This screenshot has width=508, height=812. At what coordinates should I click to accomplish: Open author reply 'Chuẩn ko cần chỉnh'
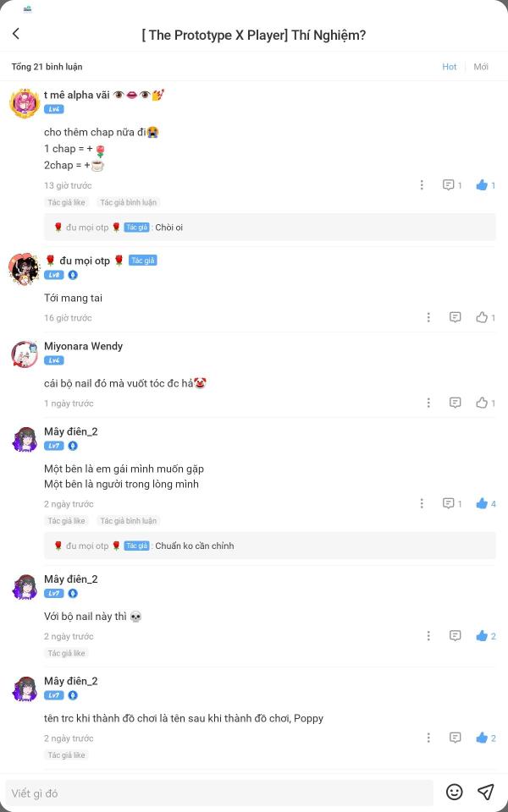[269, 546]
